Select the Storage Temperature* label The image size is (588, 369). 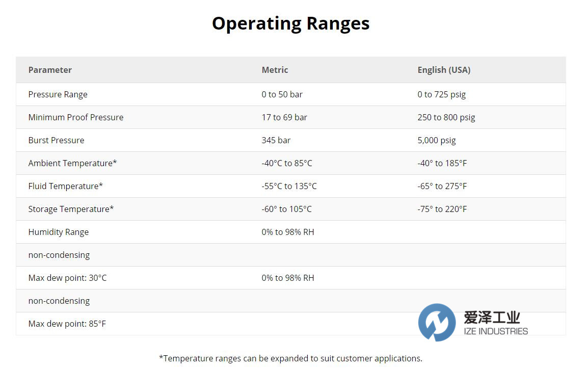[71, 209]
